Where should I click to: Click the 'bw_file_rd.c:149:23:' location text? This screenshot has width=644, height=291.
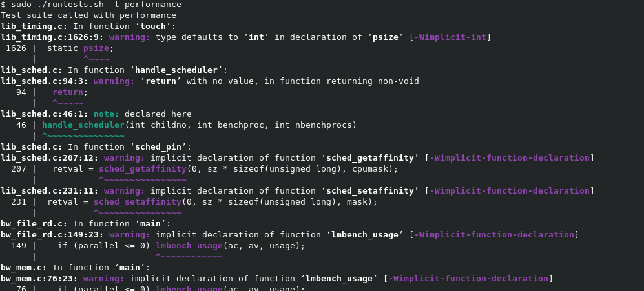52,235
